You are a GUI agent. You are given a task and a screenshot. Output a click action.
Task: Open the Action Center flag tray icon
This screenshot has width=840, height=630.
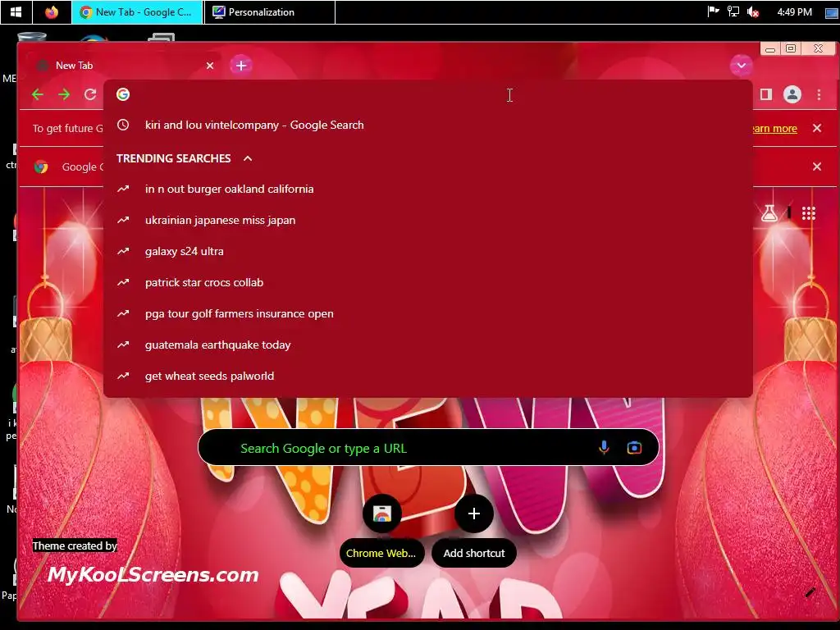[713, 11]
